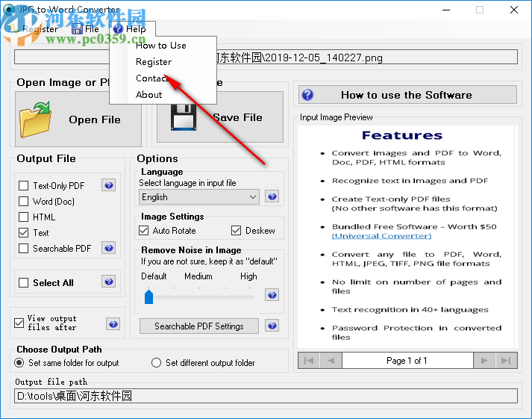Choose Contact in the Help dropdown
The height and width of the screenshot is (419, 532).
151,78
